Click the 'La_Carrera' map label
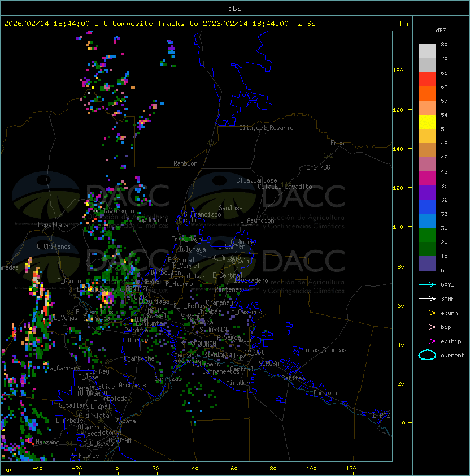 [x=64, y=368]
